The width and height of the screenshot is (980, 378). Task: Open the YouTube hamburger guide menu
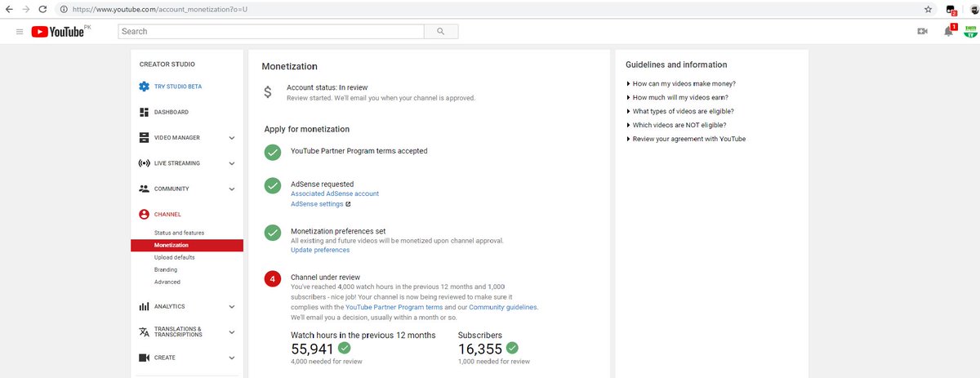20,31
